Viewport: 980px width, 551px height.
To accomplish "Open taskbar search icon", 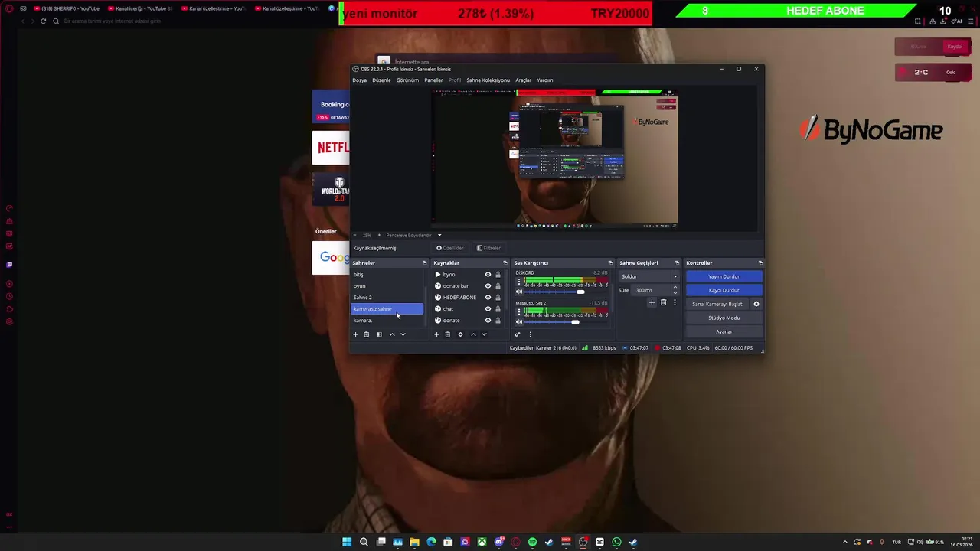I will click(364, 542).
